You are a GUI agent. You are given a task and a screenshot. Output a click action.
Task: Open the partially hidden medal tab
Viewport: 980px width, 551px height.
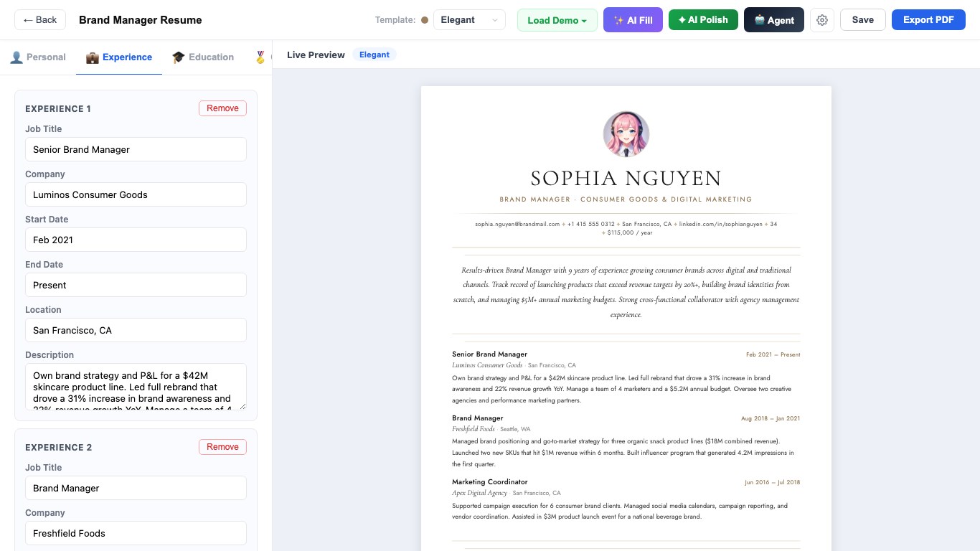point(260,57)
